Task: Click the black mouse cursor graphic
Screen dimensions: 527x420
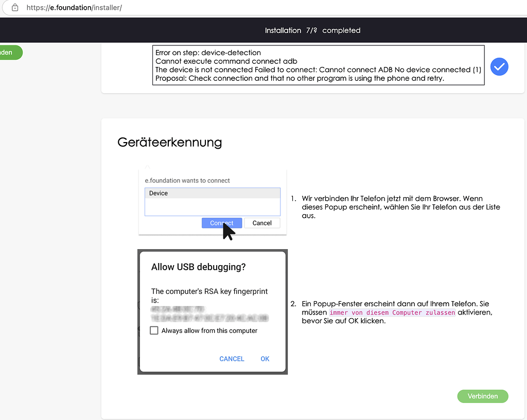Action: 229,231
